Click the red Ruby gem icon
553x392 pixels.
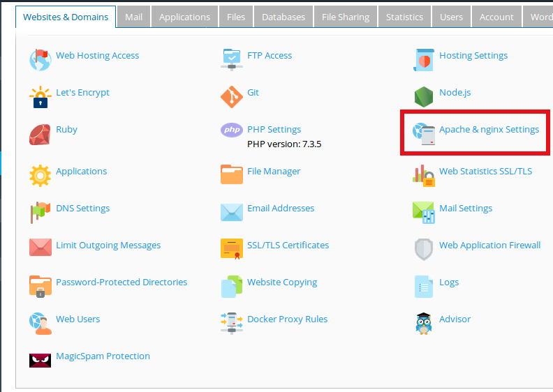tap(40, 134)
